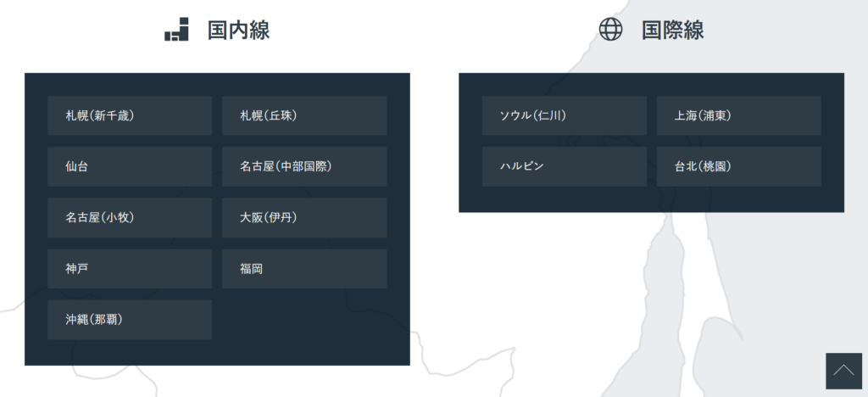Select 札幌(丘珠) destination
868x397 pixels.
pyautogui.click(x=304, y=115)
